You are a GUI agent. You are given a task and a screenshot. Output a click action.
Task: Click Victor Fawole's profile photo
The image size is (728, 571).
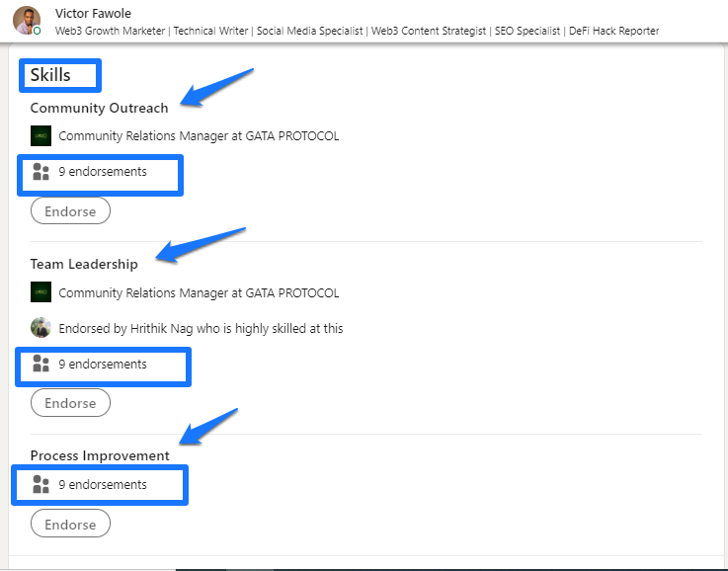27,21
